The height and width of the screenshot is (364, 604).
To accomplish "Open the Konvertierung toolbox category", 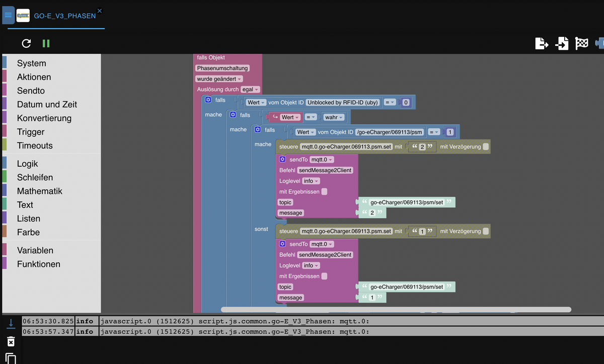I will tap(44, 118).
